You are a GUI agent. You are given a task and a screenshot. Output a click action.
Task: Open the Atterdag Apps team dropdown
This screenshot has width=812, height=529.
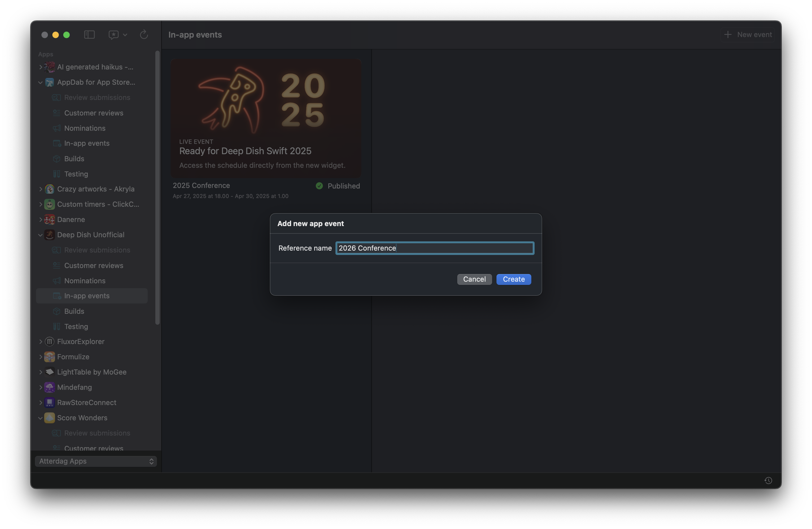(96, 461)
